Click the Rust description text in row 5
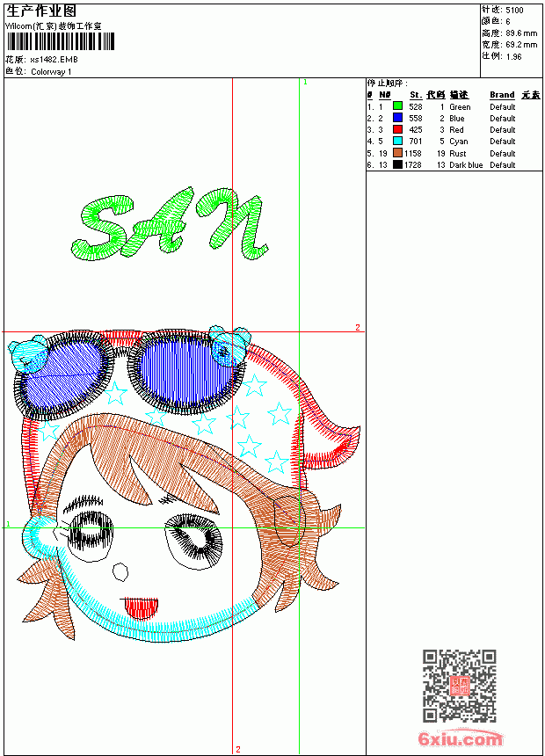The height and width of the screenshot is (756, 545). point(458,153)
